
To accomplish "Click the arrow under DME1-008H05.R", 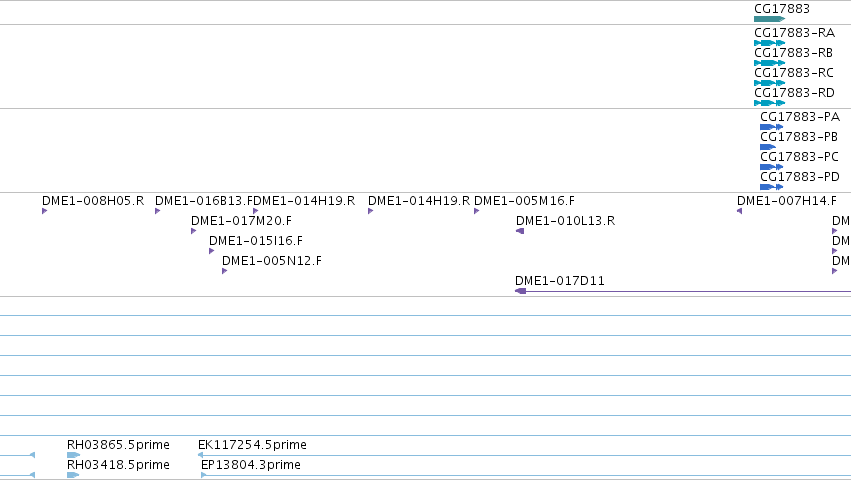I will pos(45,211).
